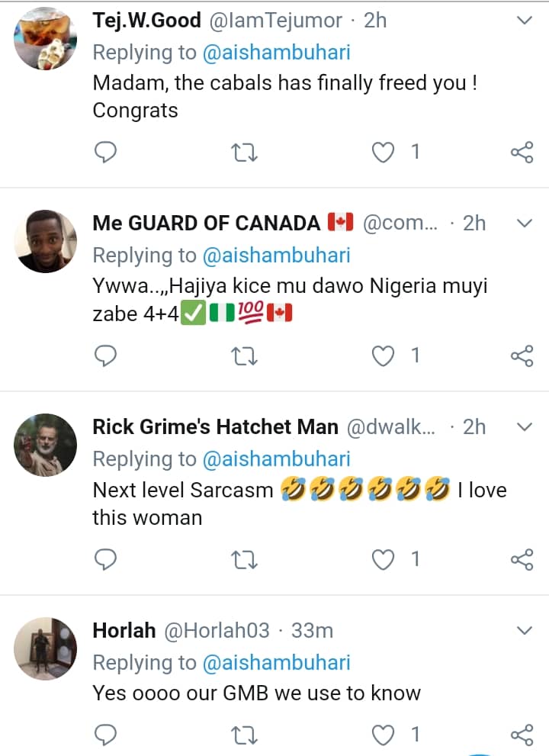This screenshot has width=549, height=756.
Task: View Rick Grime's Hatchet Man profile picture
Action: (46, 445)
